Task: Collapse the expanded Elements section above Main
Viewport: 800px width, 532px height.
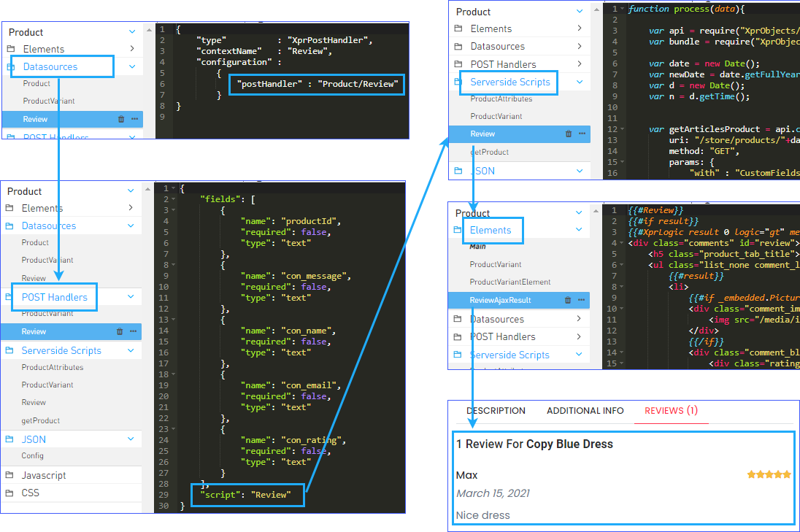Action: (x=579, y=230)
